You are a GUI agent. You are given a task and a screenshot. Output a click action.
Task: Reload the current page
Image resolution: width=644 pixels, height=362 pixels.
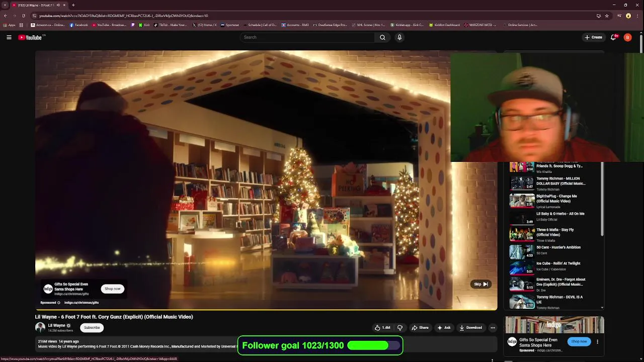(23, 16)
